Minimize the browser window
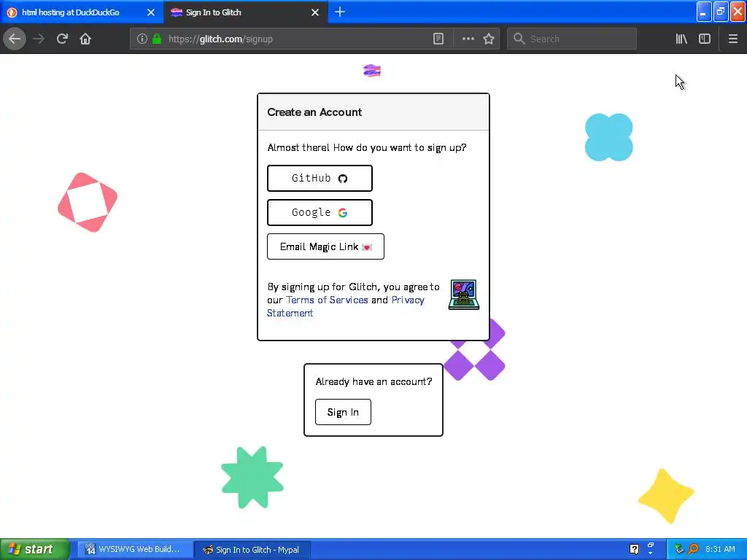747x560 pixels. coord(704,12)
